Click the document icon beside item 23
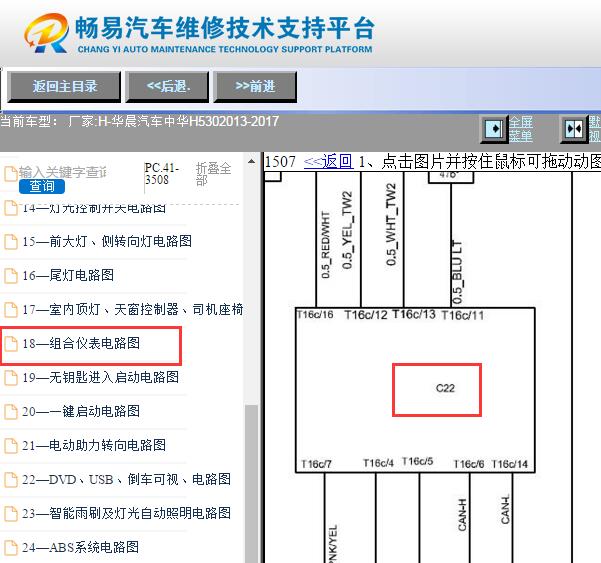 pos(11,514)
